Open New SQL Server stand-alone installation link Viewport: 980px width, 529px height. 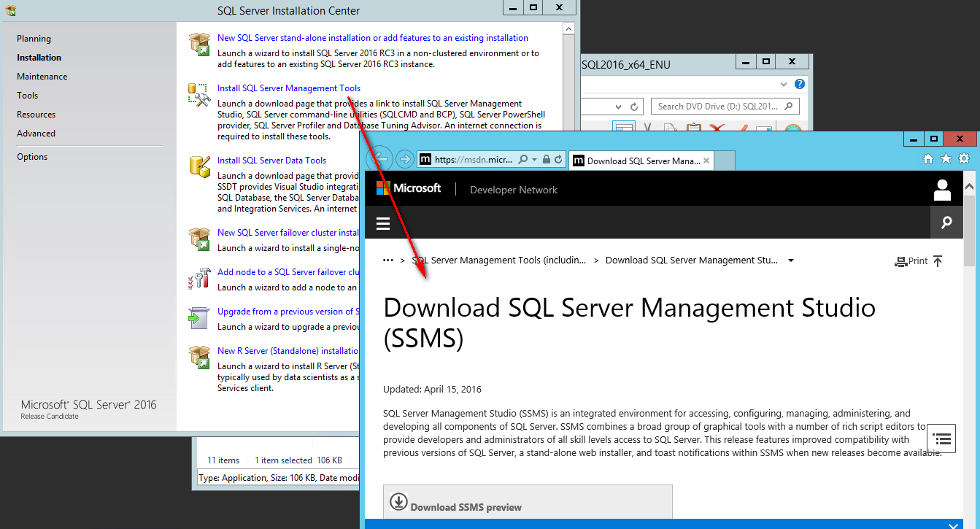click(373, 38)
